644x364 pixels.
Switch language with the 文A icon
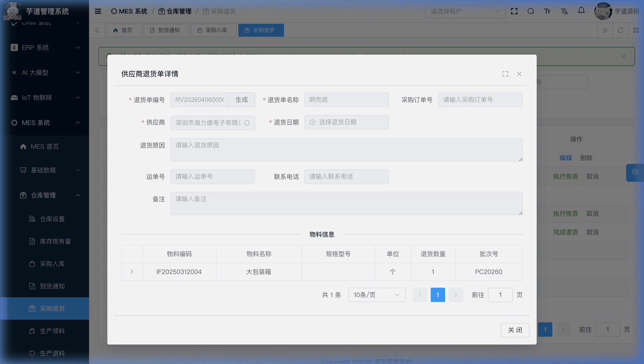[564, 11]
